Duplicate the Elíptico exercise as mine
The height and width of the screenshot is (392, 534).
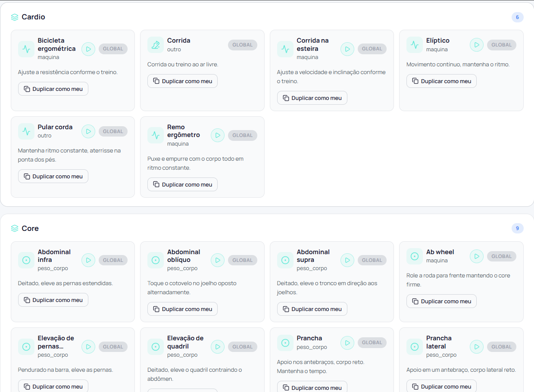(441, 81)
